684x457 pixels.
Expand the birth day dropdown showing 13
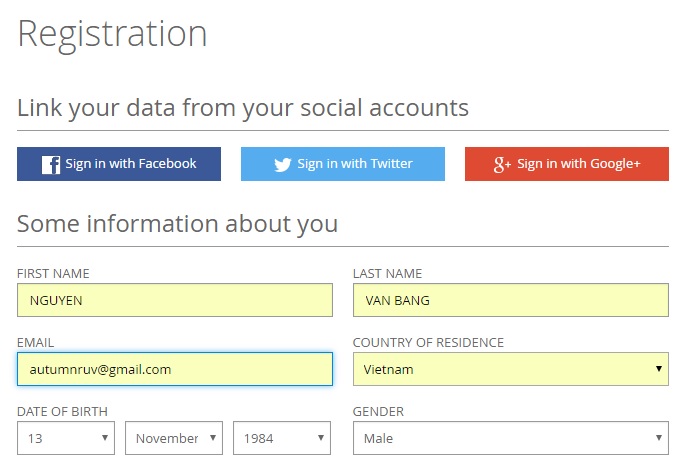(x=66, y=438)
